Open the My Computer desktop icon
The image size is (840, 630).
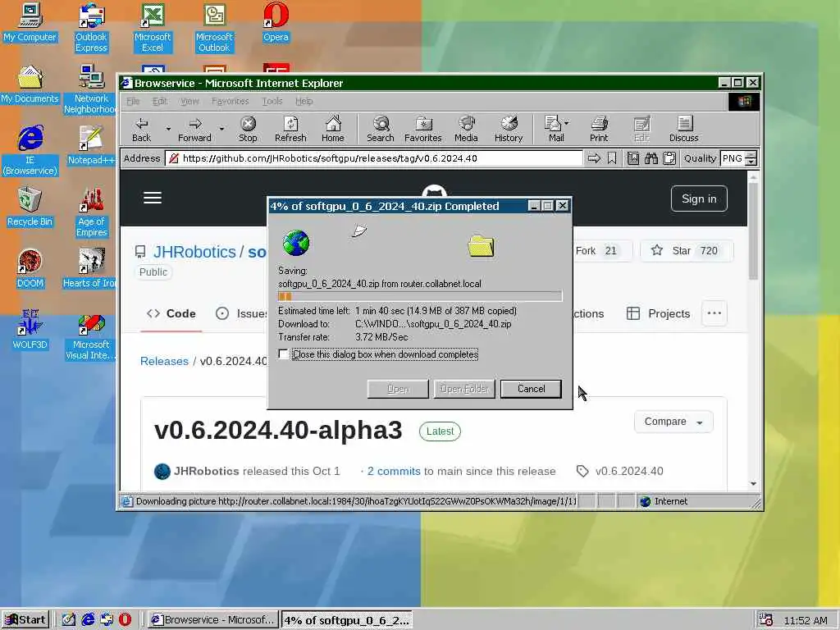click(x=30, y=23)
